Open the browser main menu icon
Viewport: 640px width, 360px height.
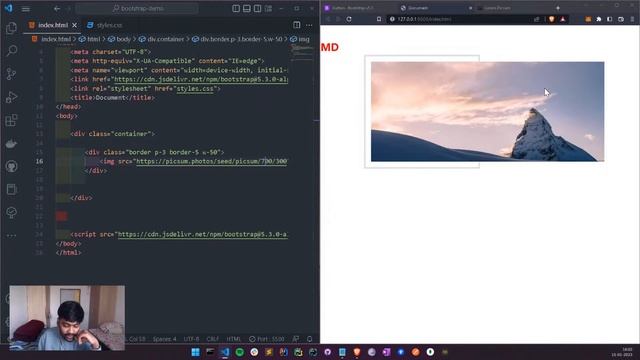632,19
